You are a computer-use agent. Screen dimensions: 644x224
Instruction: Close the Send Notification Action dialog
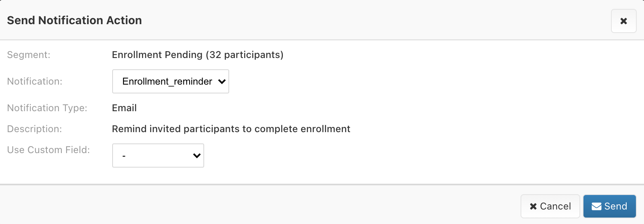tap(623, 21)
